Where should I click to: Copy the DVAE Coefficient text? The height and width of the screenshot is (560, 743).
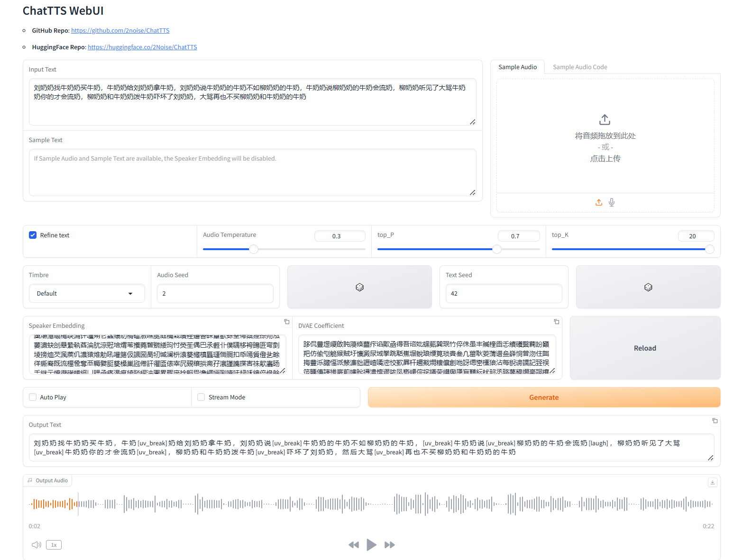tap(556, 322)
